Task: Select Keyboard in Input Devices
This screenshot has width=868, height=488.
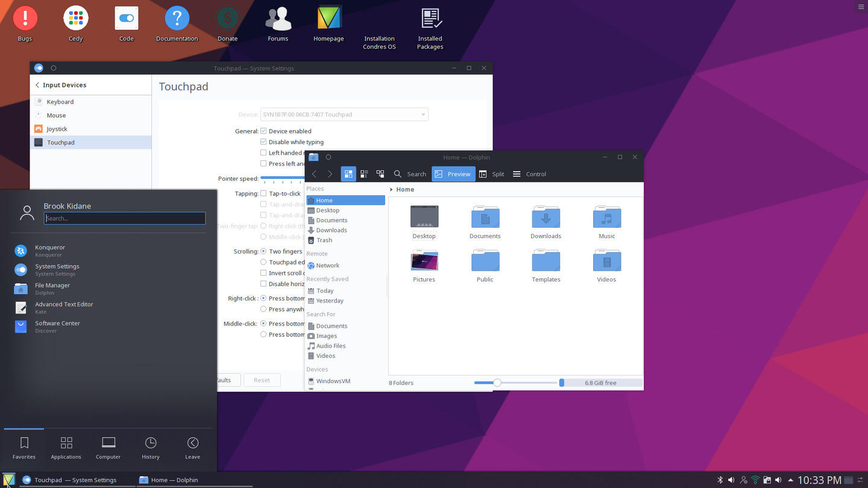Action: pyautogui.click(x=91, y=102)
